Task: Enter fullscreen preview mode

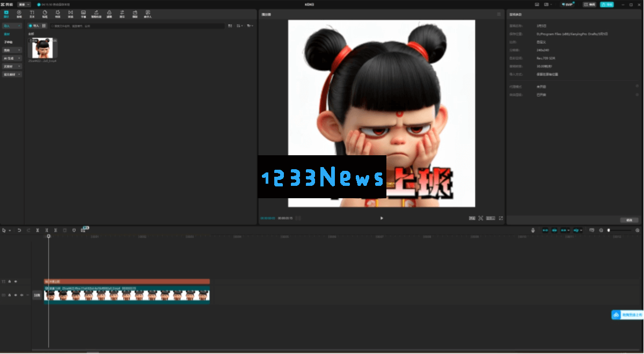Action: [x=501, y=218]
